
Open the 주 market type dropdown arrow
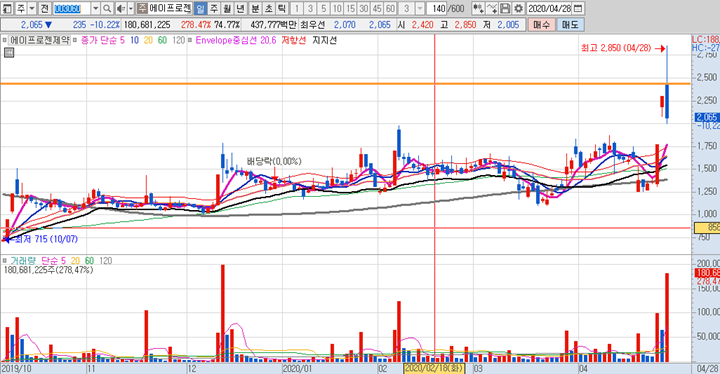pos(32,8)
